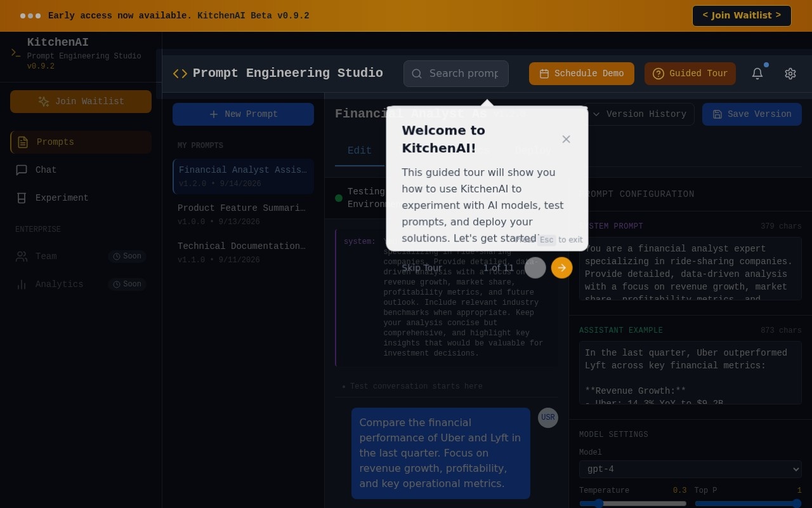Image resolution: width=812 pixels, height=508 pixels.
Task: Close the Welcome to KitchenAI tour popup
Action: click(566, 139)
